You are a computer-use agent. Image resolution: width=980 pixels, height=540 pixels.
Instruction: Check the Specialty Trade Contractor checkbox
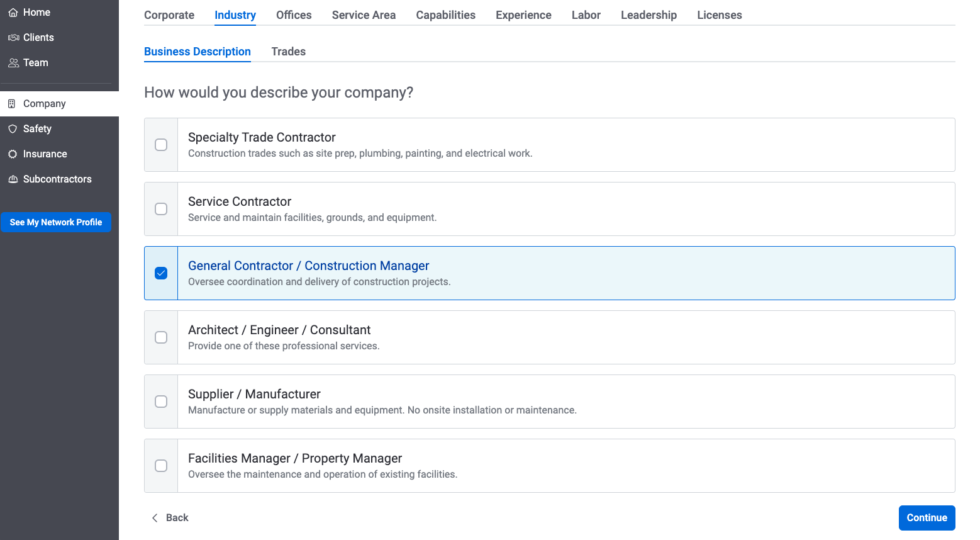(x=161, y=145)
